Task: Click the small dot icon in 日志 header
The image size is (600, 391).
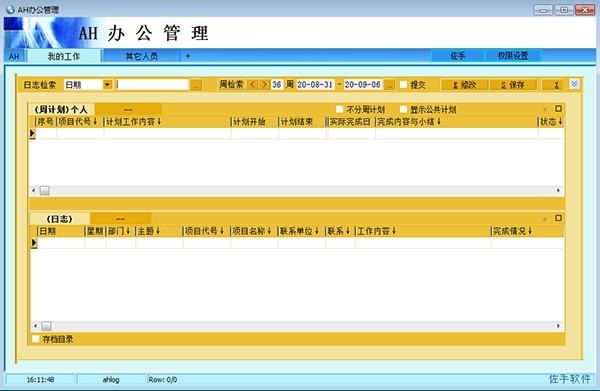Action: tap(545, 219)
